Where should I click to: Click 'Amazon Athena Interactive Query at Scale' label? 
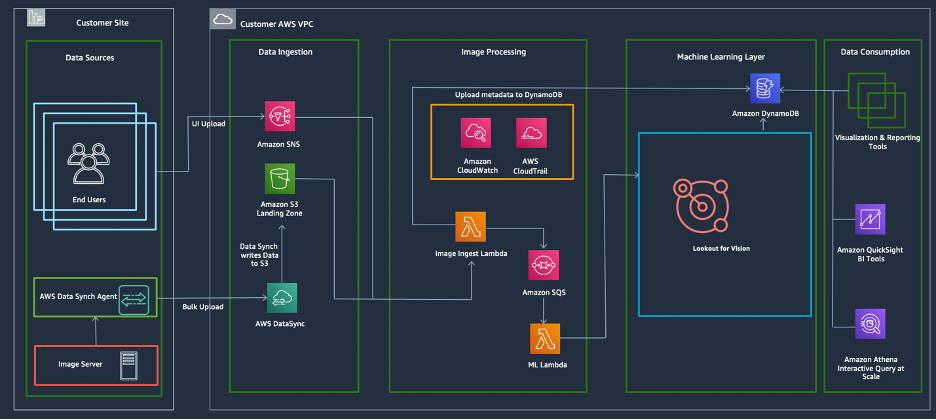(x=870, y=368)
